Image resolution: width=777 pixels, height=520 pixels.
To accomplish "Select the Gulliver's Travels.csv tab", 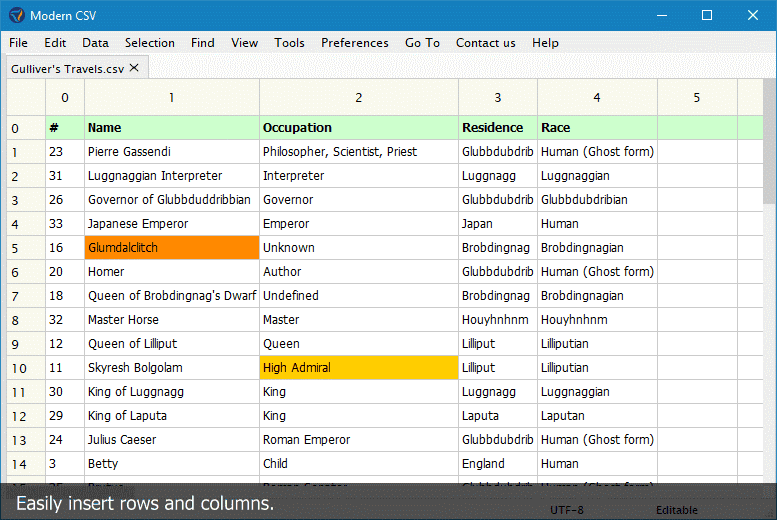I will [67, 69].
